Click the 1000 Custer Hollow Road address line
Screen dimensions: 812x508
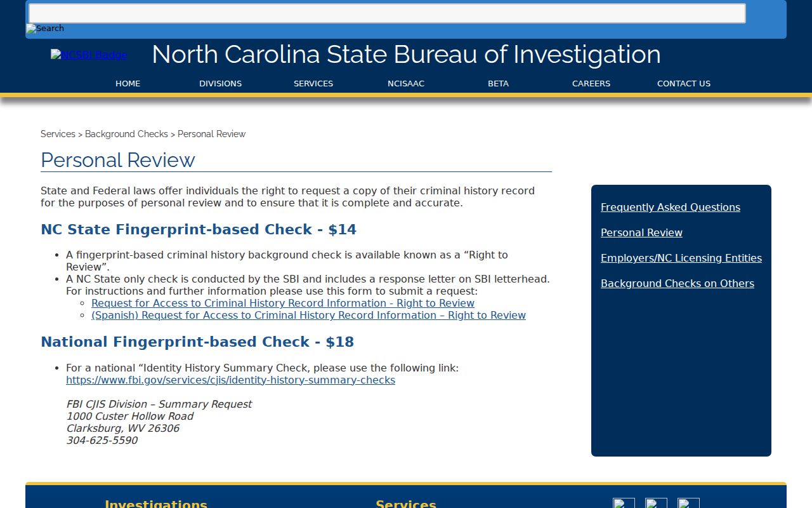click(x=129, y=416)
